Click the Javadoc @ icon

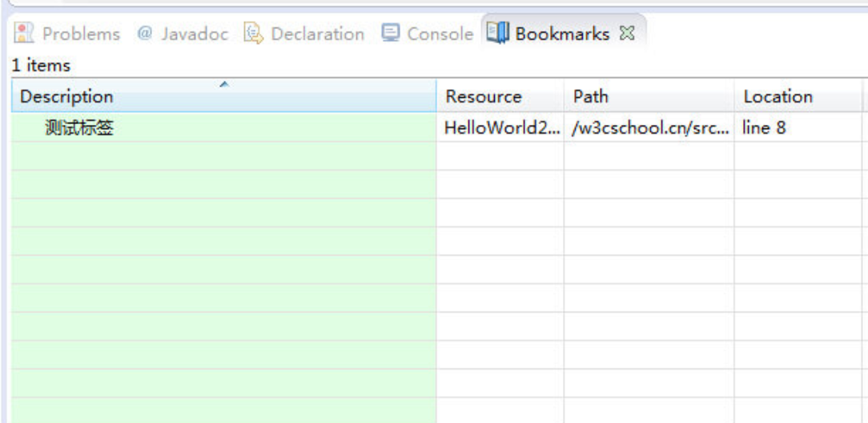tap(144, 33)
